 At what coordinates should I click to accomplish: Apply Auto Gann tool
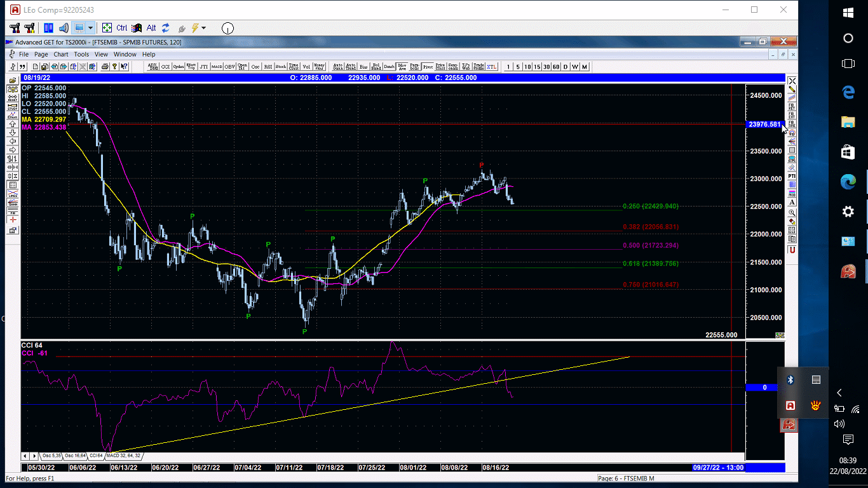(x=337, y=65)
